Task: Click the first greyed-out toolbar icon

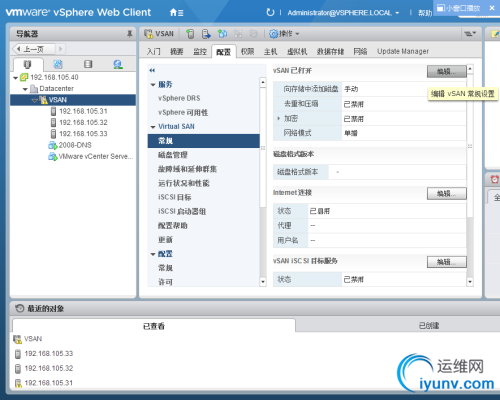Action: click(238, 34)
